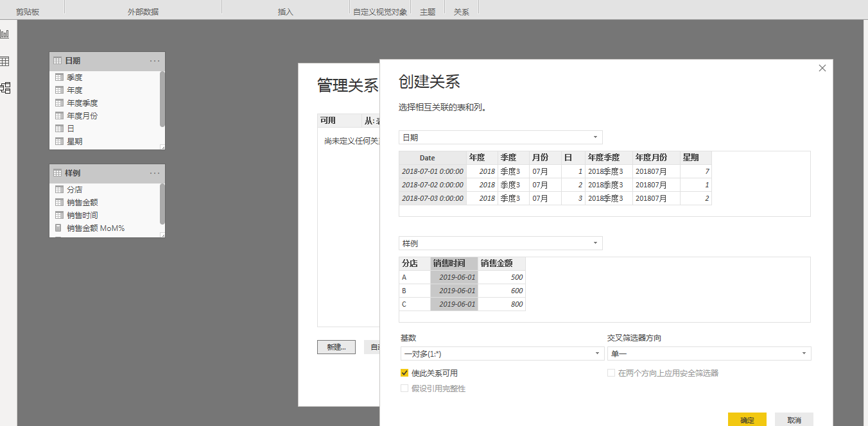868x426 pixels.
Task: Click cell 2018-07-01 0:00:00 in preview
Action: [433, 171]
